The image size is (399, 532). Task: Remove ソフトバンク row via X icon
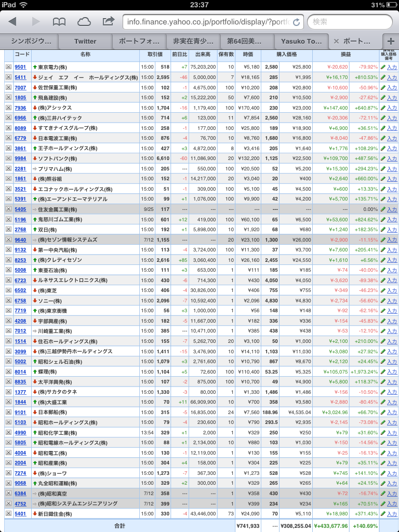click(8, 158)
